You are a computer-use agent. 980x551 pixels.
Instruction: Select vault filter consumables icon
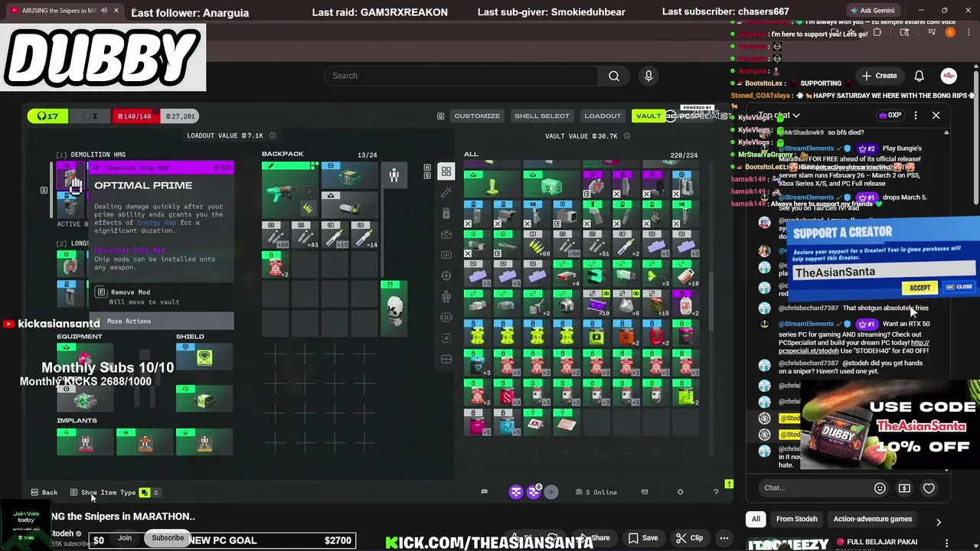click(446, 214)
